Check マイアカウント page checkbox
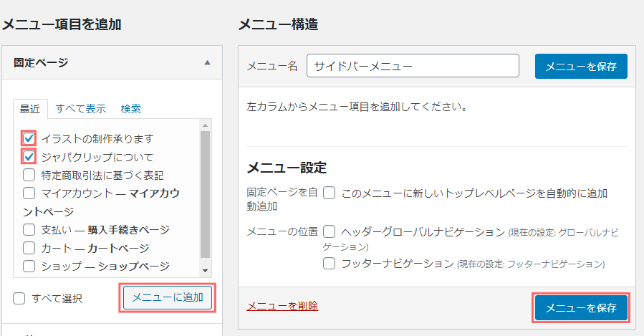The width and height of the screenshot is (644, 336). click(x=29, y=193)
